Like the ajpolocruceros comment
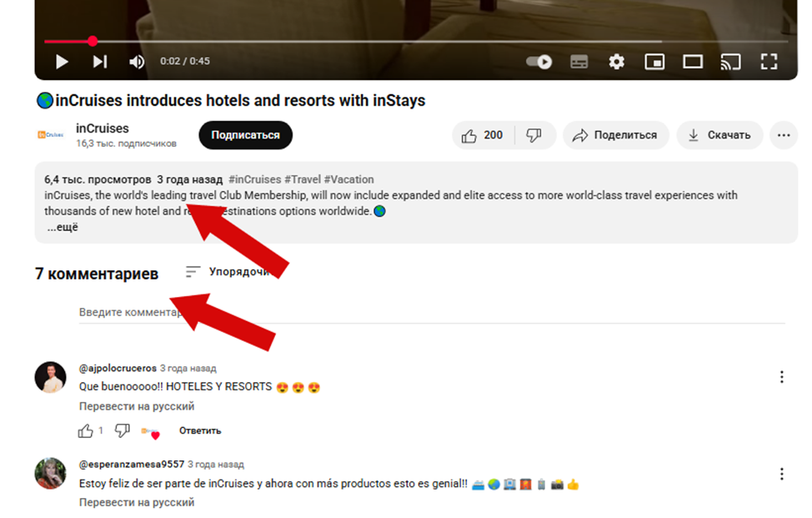 [85, 431]
